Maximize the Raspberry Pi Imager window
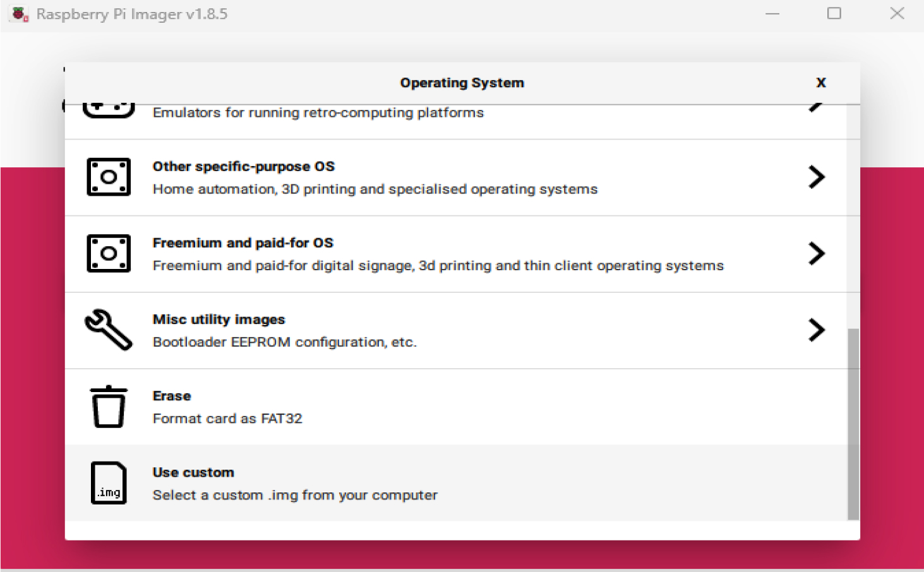The image size is (924, 572). tap(834, 13)
